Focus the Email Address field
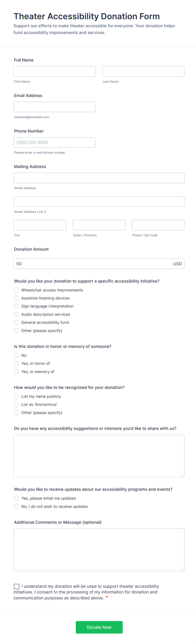This screenshot has height=644, width=196. point(54,107)
